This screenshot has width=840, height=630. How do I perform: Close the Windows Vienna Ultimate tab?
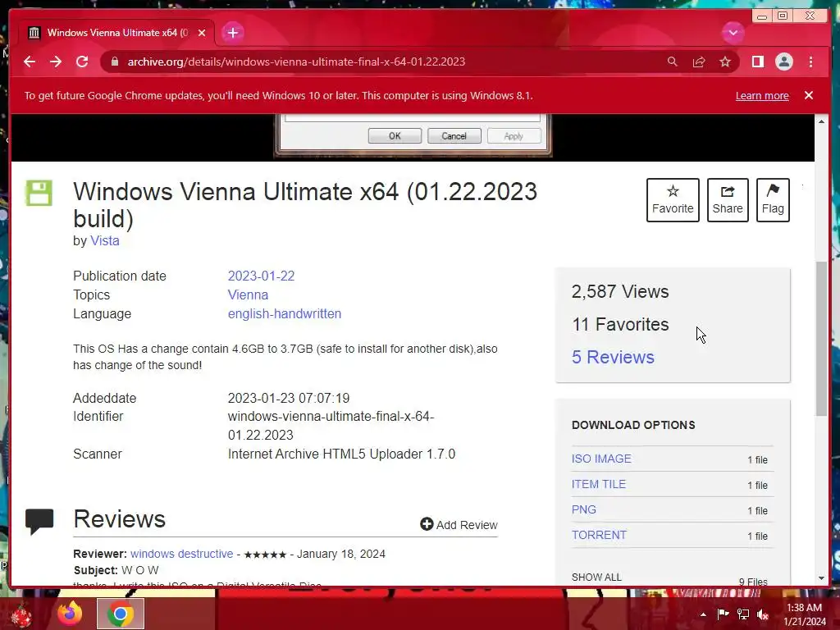(202, 33)
